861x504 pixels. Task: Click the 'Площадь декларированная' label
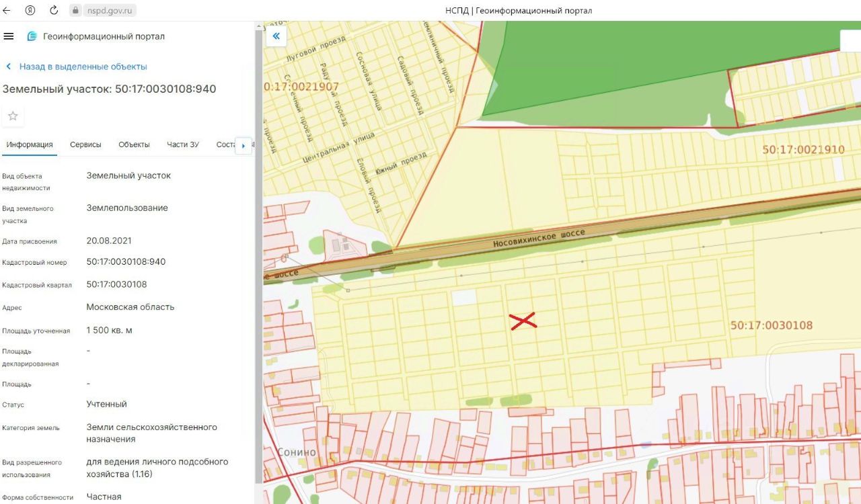pyautogui.click(x=30, y=358)
